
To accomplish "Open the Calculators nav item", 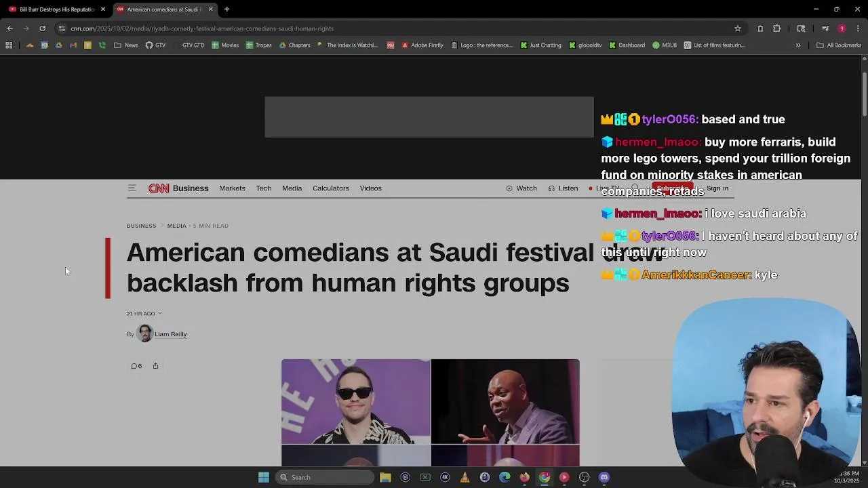I will click(331, 188).
